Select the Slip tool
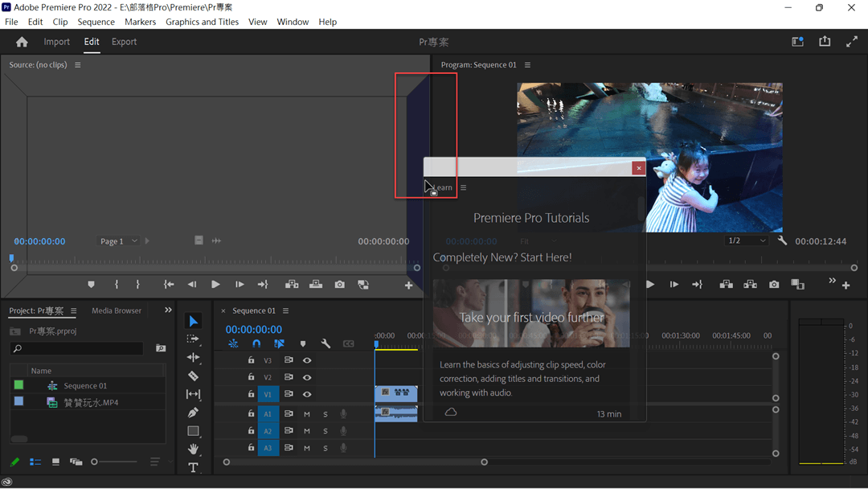The width and height of the screenshot is (868, 489). pos(193,394)
